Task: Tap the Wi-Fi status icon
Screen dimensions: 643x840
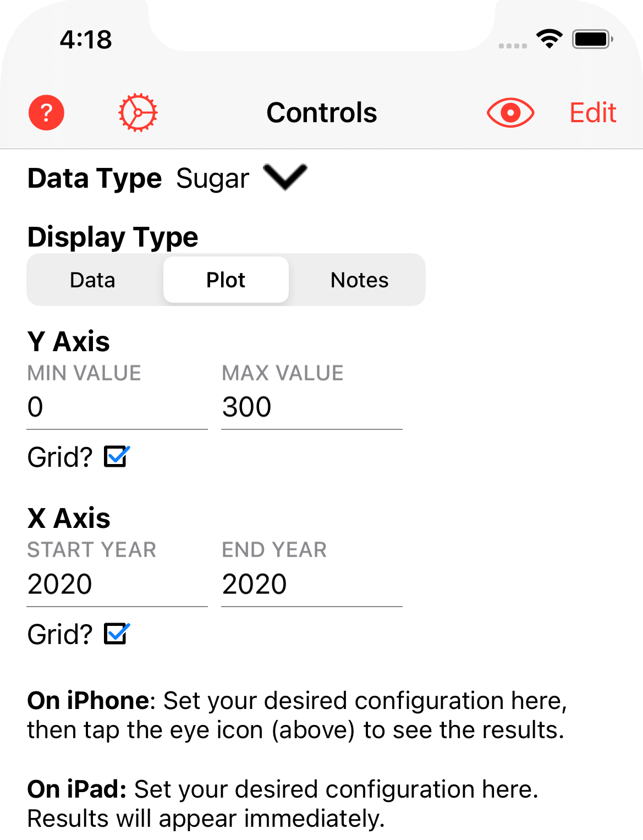Action: 549,39
